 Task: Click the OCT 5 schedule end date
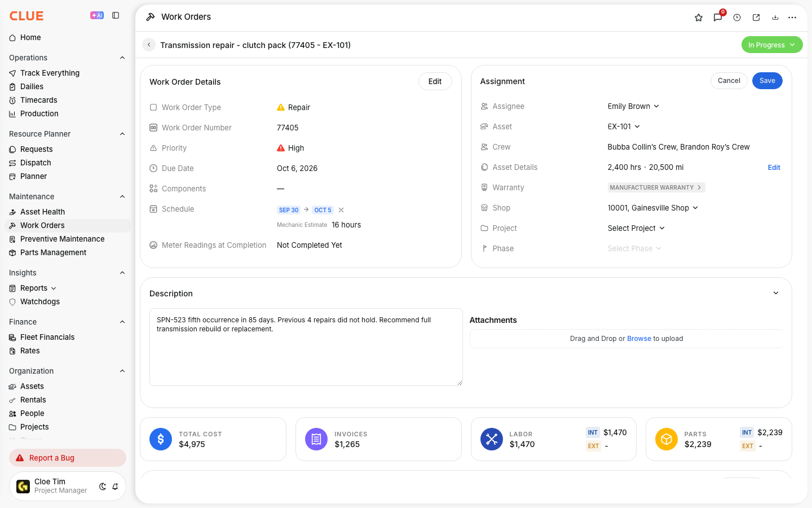coord(323,210)
